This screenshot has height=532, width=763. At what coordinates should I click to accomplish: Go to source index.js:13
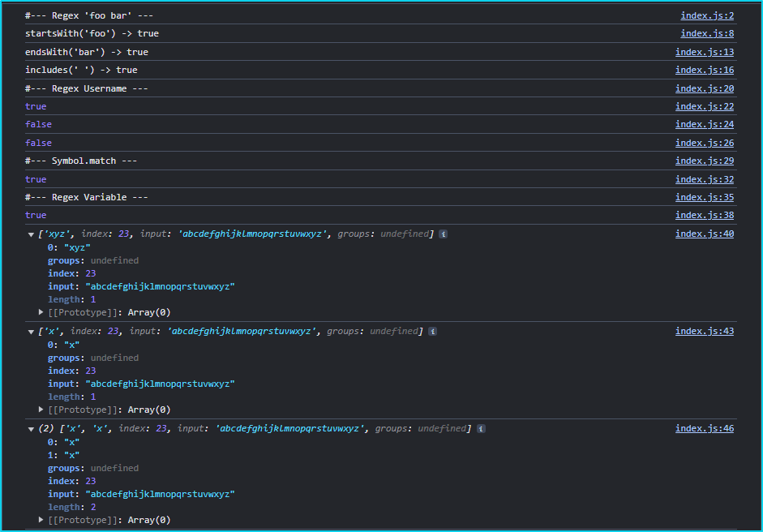point(705,52)
